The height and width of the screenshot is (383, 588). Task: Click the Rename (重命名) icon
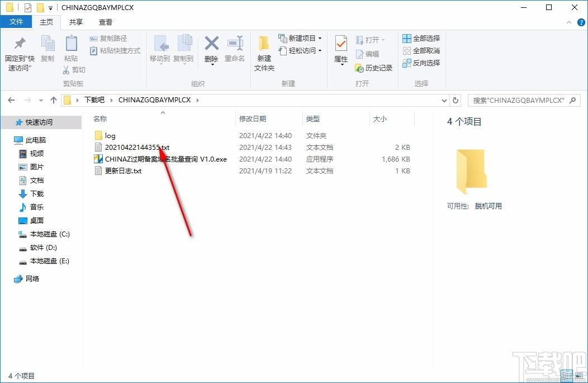pos(235,49)
